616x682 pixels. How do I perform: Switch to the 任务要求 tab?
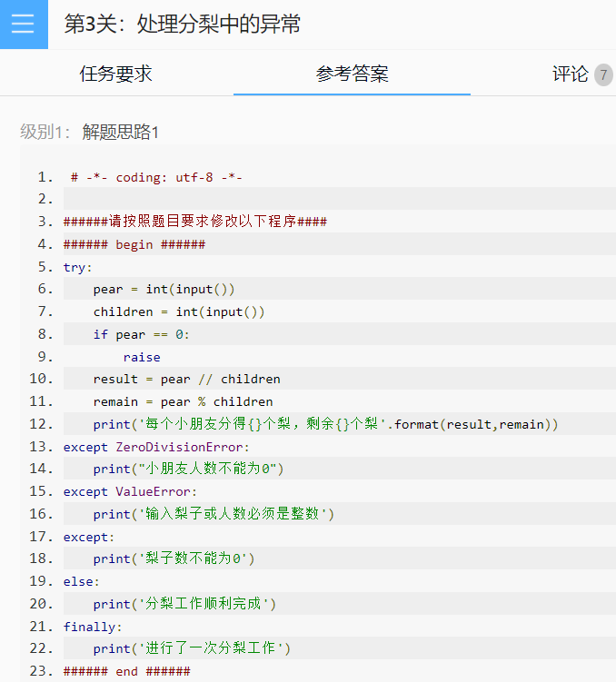115,74
